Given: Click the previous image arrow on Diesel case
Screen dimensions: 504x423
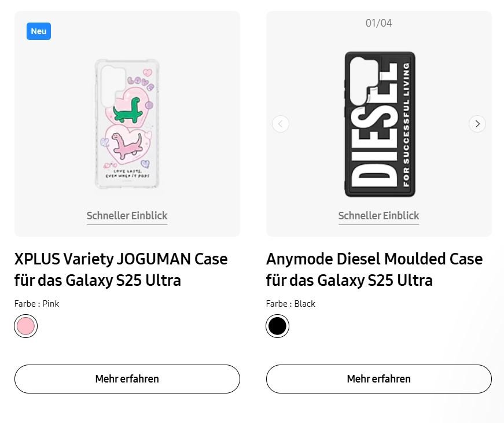Looking at the screenshot, I should (x=281, y=124).
